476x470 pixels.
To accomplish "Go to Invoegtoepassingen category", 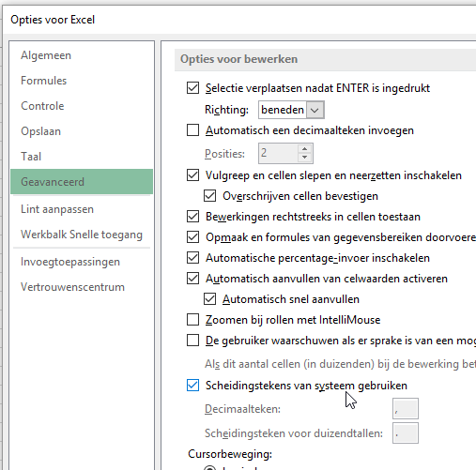I will click(70, 262).
